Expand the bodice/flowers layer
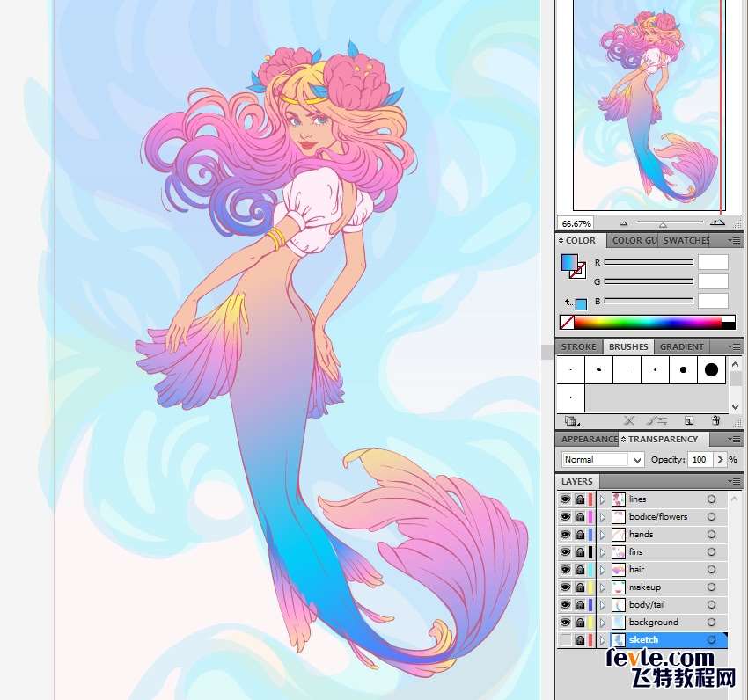The image size is (748, 700). click(x=603, y=517)
